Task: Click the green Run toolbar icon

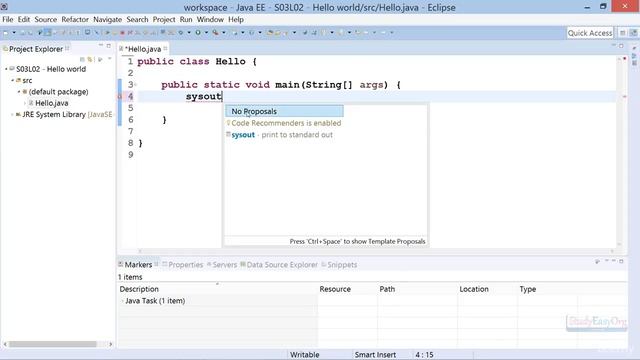Action: [x=198, y=33]
